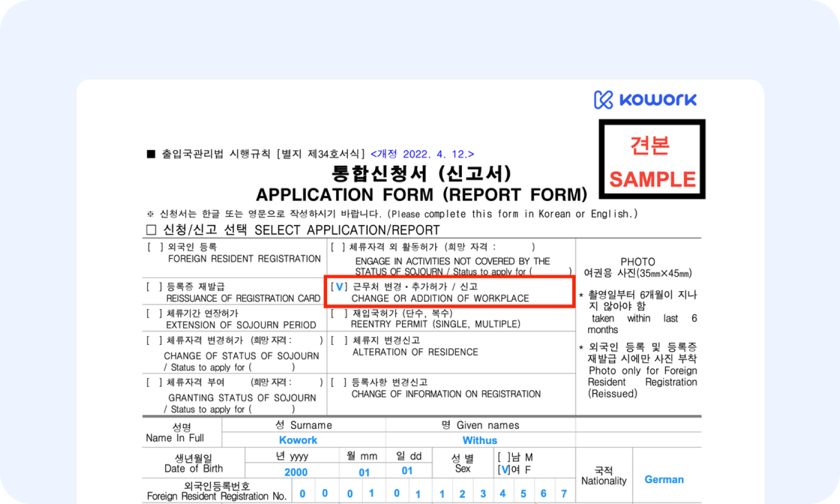The width and height of the screenshot is (840, 504).
Task: Click the blue 2022. 4. 12. revision text
Action: coord(422,154)
